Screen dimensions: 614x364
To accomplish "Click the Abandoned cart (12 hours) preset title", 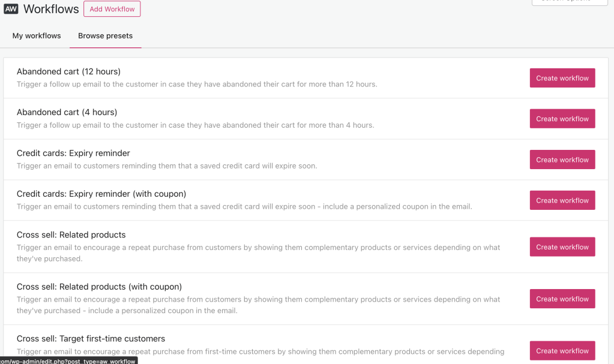I will point(68,71).
